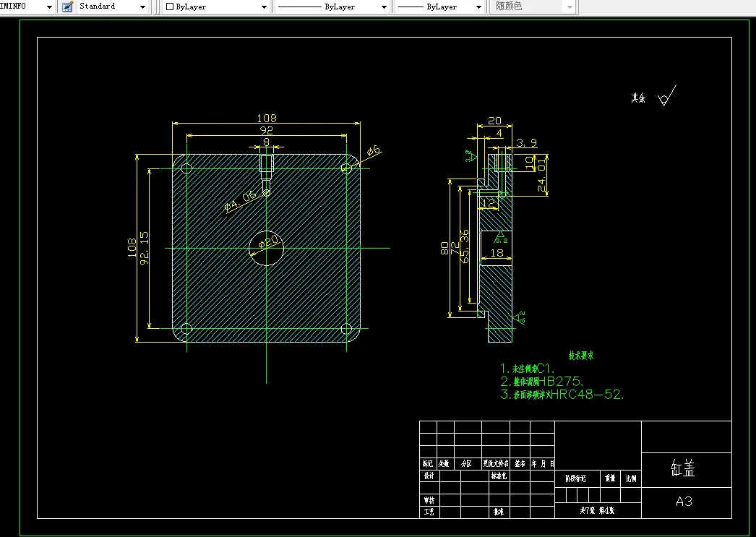Select the vertical 108 dimension text
Image resolution: width=756 pixels, height=537 pixels.
click(x=132, y=247)
